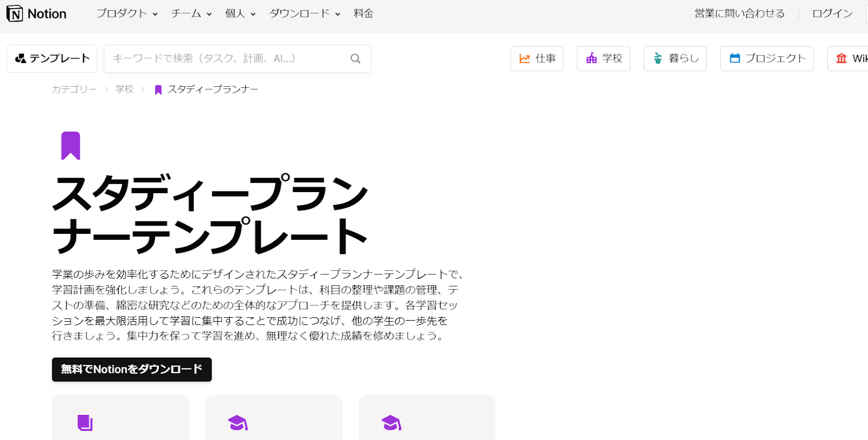
Task: Click the large purple bookmark icon
Action: (x=71, y=145)
